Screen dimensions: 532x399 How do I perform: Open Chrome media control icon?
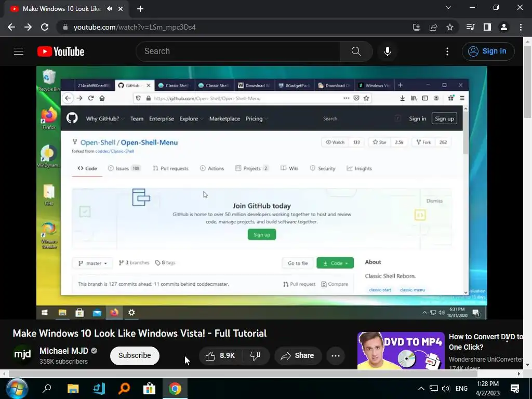[471, 27]
